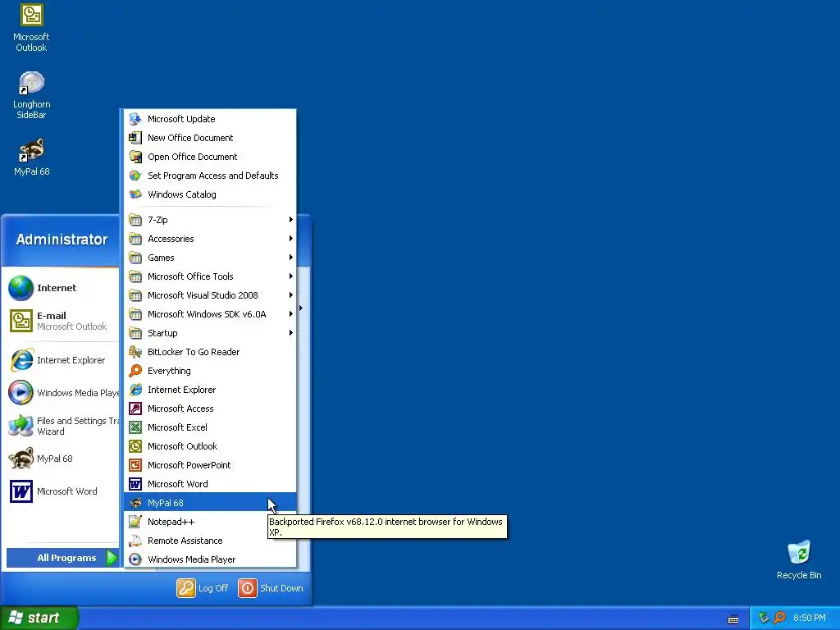Click the Log Off button

(x=203, y=588)
